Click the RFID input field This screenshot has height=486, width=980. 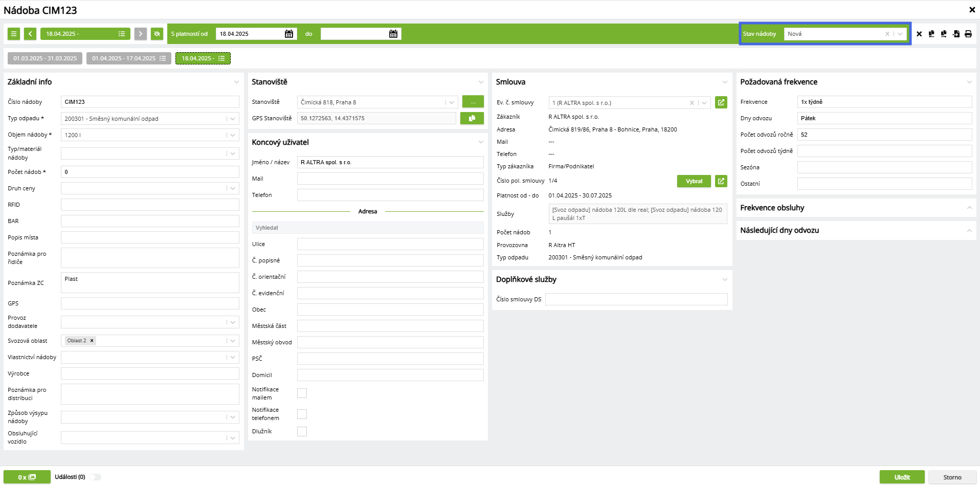point(150,205)
